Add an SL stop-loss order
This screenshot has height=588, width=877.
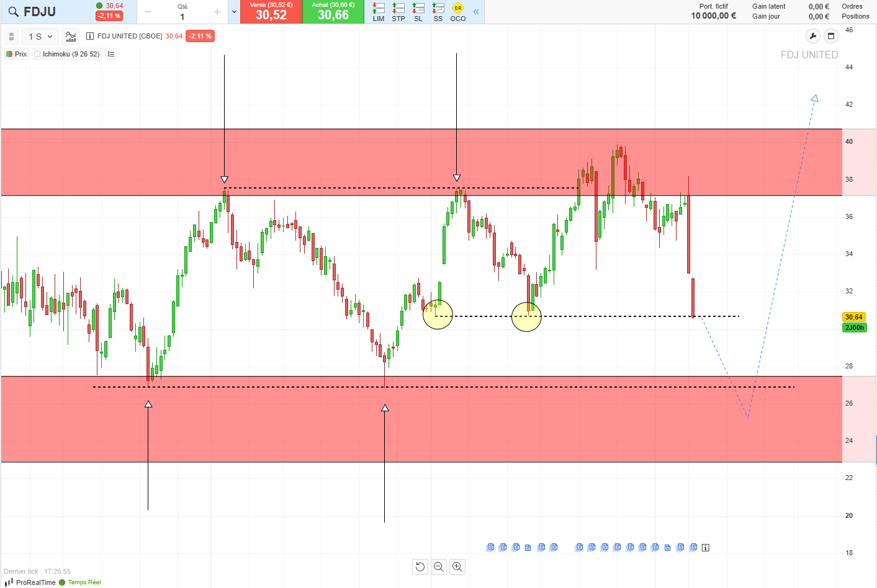418,12
